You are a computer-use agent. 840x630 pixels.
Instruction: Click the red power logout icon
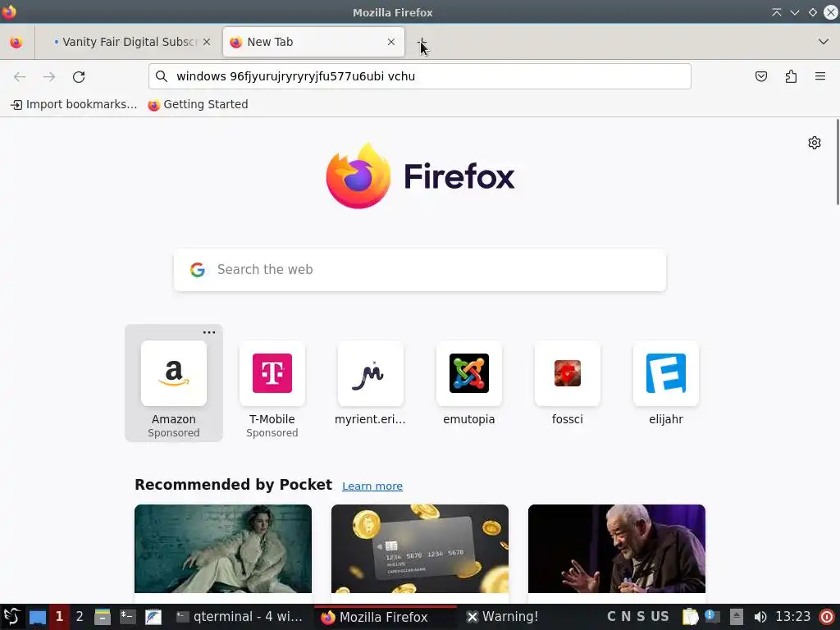[x=827, y=617]
